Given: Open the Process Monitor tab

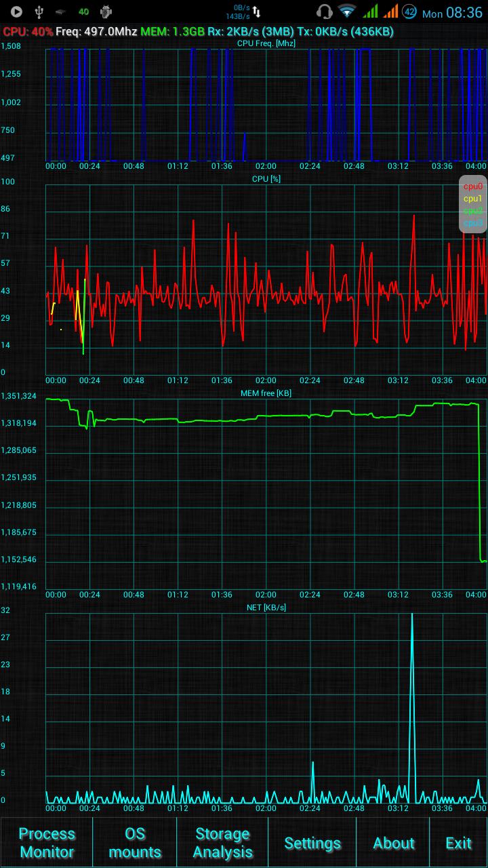Looking at the screenshot, I should coord(47,843).
